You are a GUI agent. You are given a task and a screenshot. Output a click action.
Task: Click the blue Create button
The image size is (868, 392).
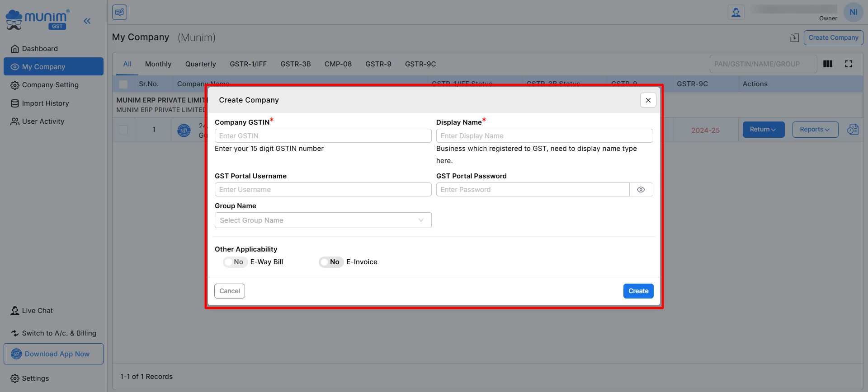[x=638, y=291]
